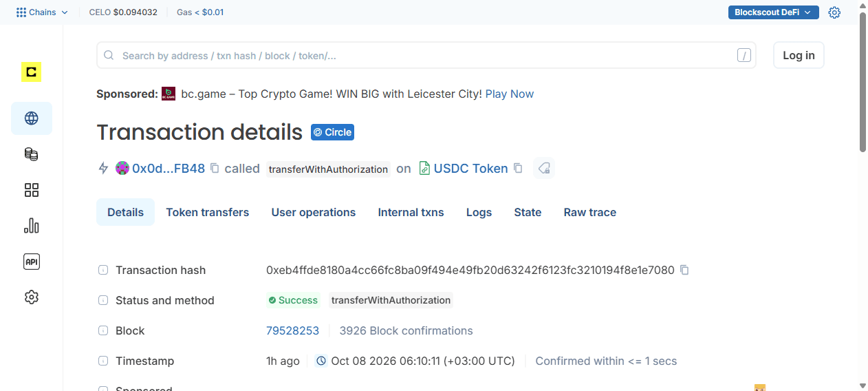Switch to the User operations tab
The width and height of the screenshot is (868, 391).
314,212
